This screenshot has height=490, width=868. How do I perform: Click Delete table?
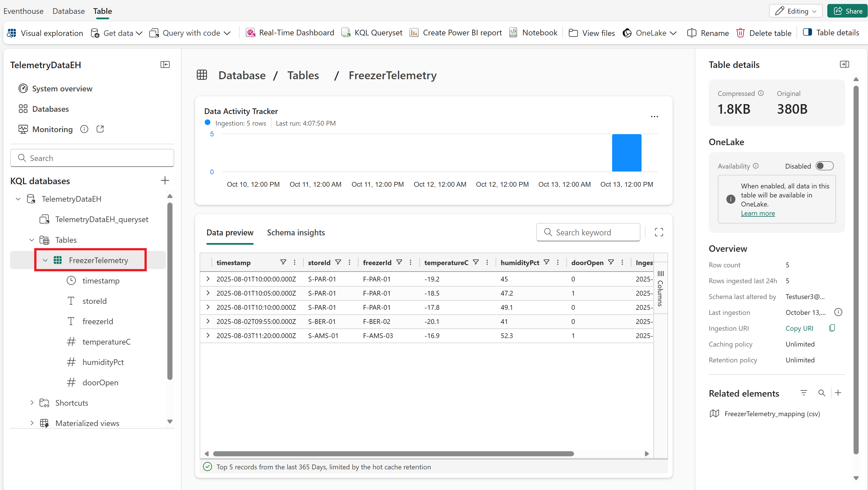[764, 33]
